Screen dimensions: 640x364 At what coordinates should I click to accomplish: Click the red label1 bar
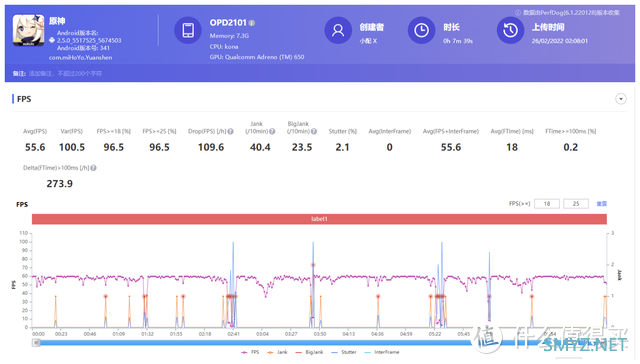click(319, 219)
